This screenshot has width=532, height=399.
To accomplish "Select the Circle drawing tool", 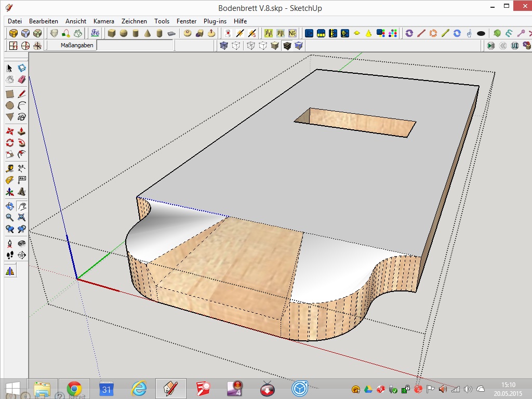I will [9, 105].
